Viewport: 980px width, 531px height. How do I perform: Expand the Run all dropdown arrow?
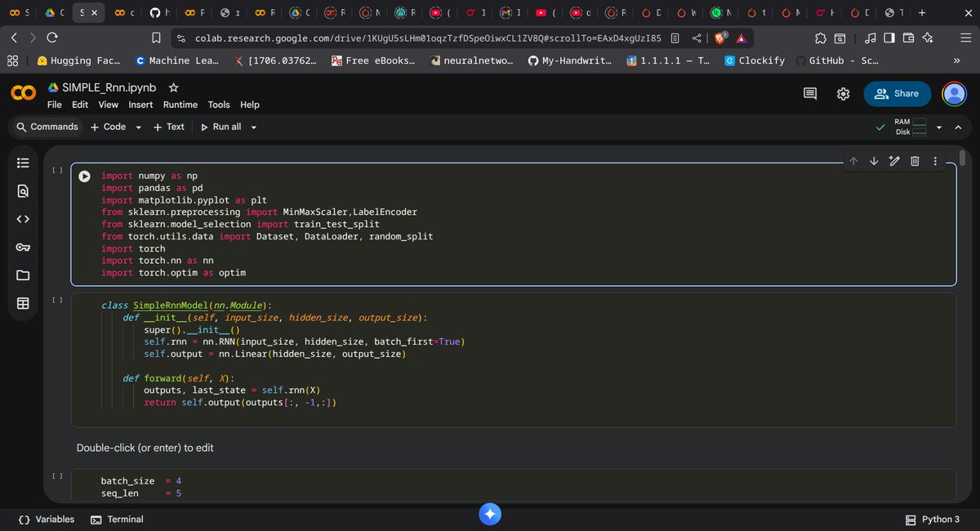coord(254,127)
